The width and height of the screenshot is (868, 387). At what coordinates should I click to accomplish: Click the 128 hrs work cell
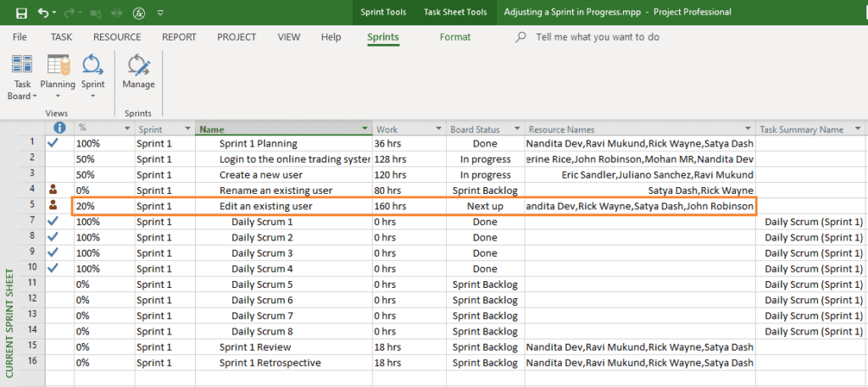click(409, 159)
